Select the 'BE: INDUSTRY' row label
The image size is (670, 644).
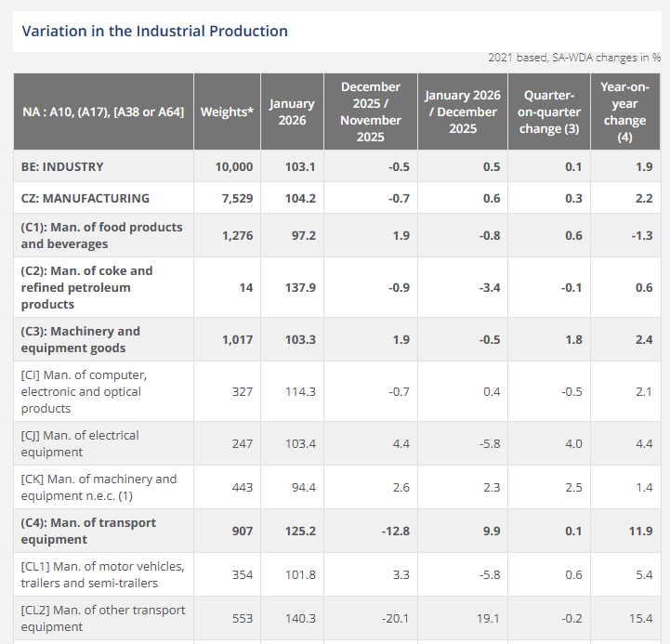(x=62, y=166)
